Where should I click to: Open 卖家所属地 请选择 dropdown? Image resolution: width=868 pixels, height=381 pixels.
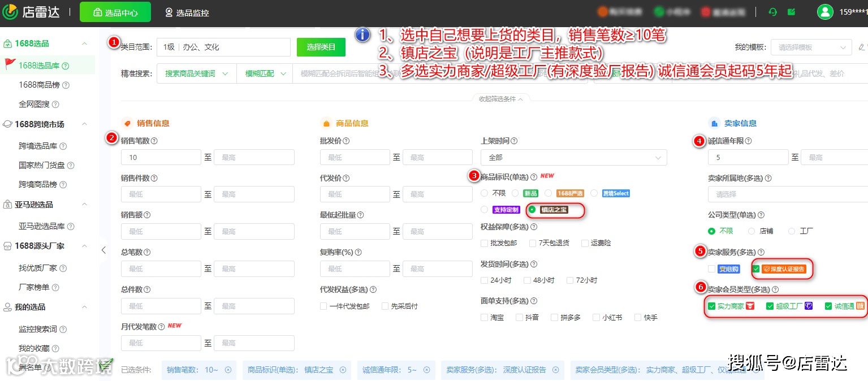point(788,194)
